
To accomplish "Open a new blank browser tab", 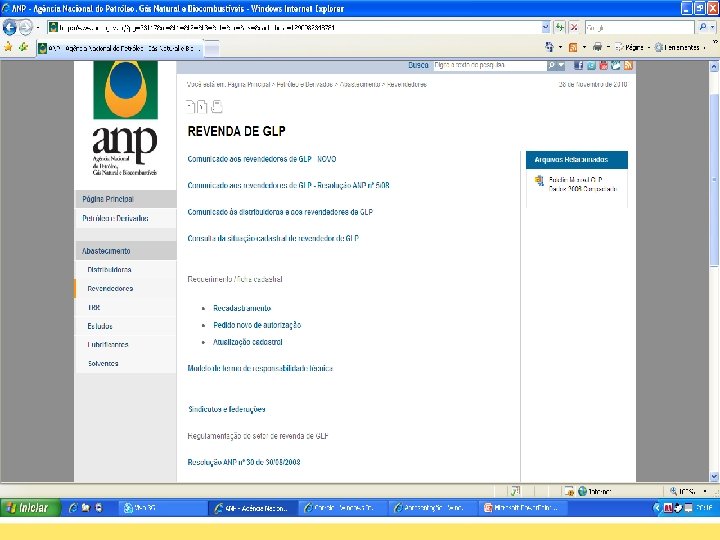I will [212, 48].
